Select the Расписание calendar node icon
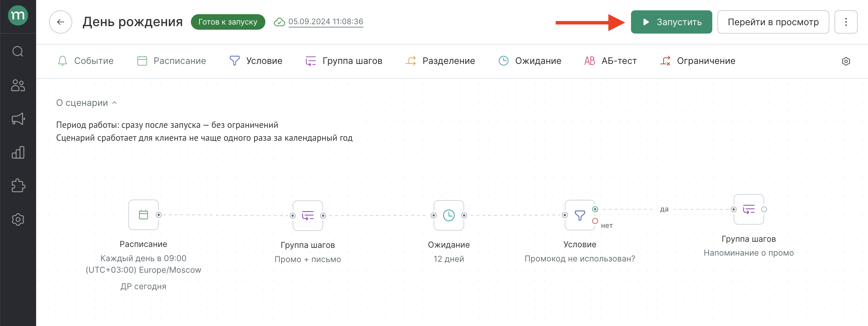This screenshot has height=326, width=868. pyautogui.click(x=143, y=215)
